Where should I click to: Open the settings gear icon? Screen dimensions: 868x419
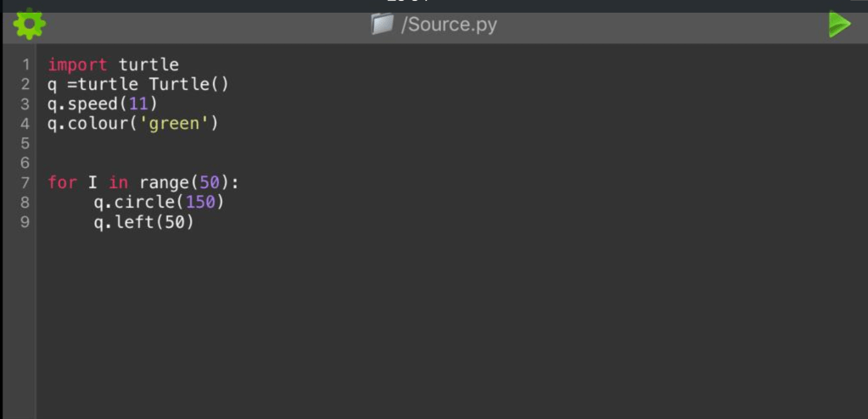pyautogui.click(x=30, y=25)
